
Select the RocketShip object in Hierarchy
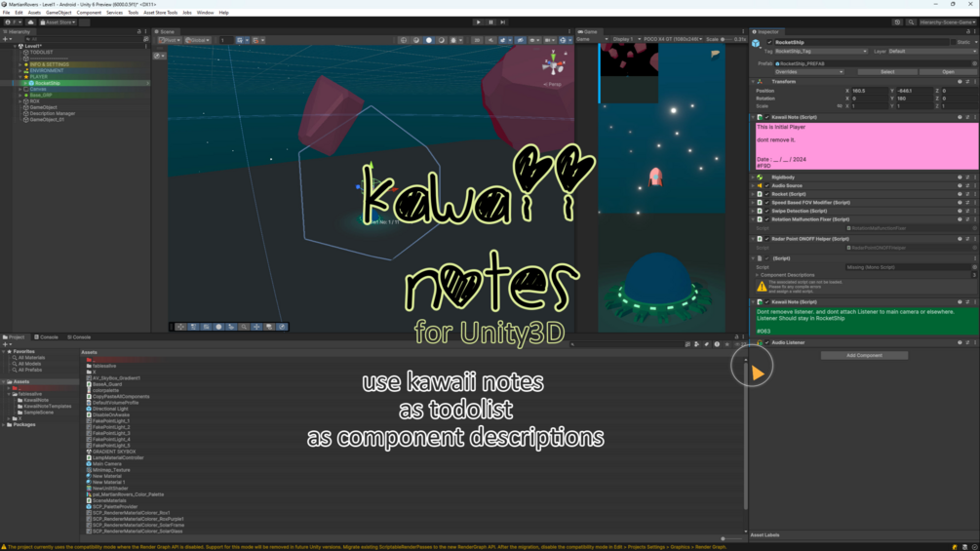48,83
